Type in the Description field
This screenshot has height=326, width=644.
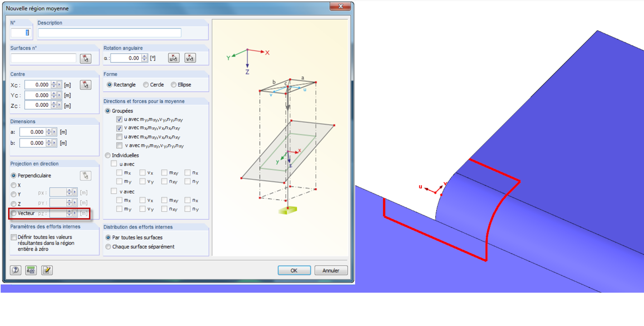[109, 32]
